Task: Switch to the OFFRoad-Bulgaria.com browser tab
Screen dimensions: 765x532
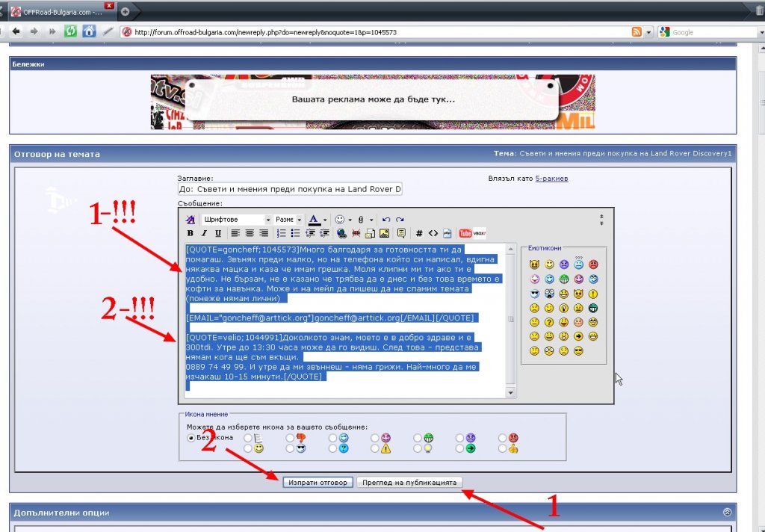Action: [x=62, y=12]
